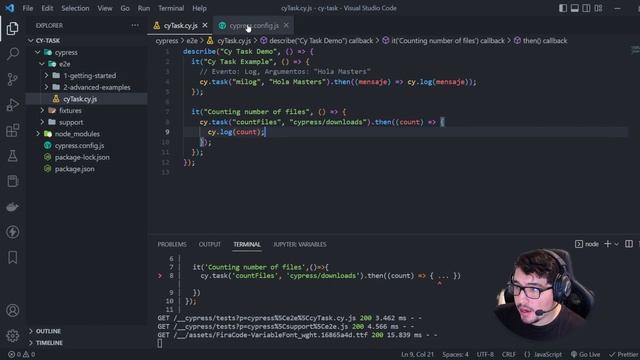Image resolution: width=640 pixels, height=360 pixels.
Task: Open Go to Line via Ln 9, Col 21
Action: (417, 354)
